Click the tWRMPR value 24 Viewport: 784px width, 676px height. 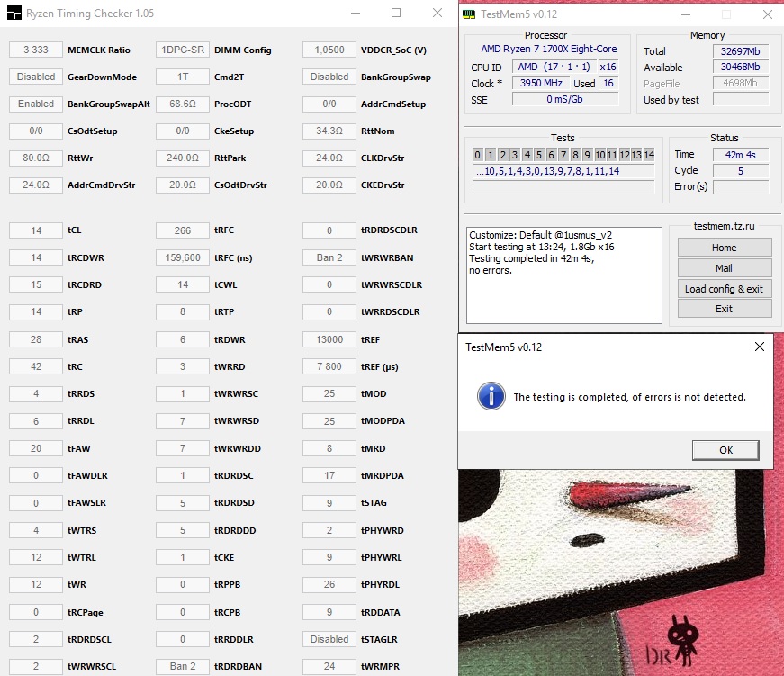click(329, 666)
